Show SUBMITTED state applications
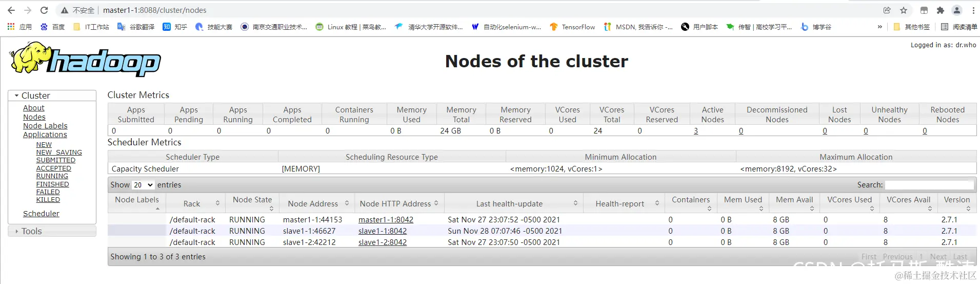 tap(56, 160)
